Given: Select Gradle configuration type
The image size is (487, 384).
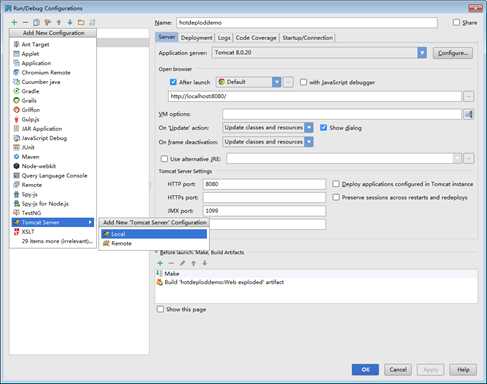Looking at the screenshot, I should (53, 91).
